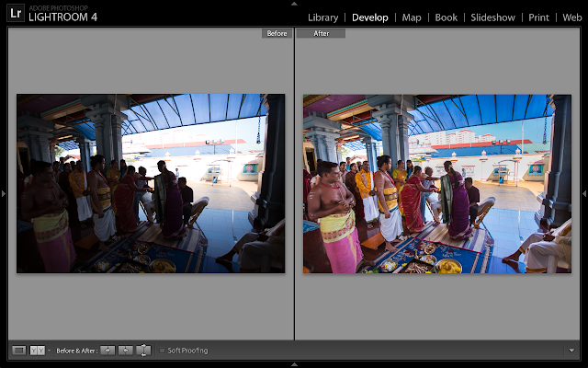Click the After photo preview
The width and height of the screenshot is (588, 368).
pyautogui.click(x=437, y=184)
